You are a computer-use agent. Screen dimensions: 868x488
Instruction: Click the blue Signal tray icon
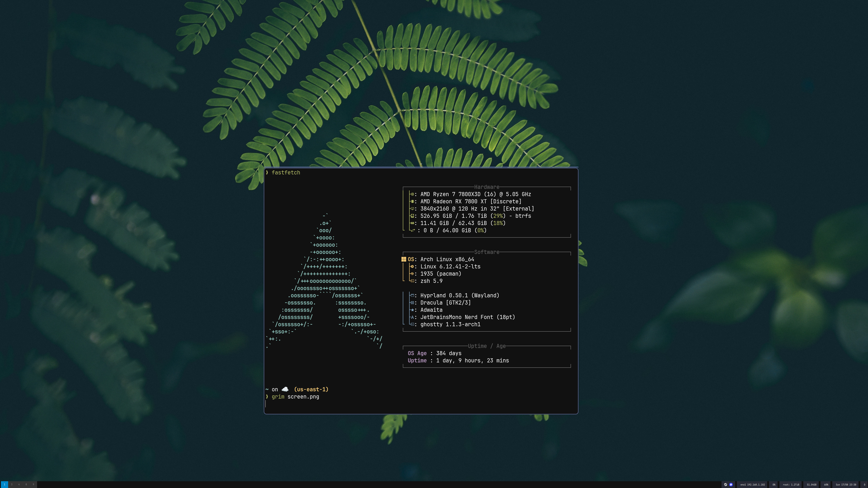[731, 485]
